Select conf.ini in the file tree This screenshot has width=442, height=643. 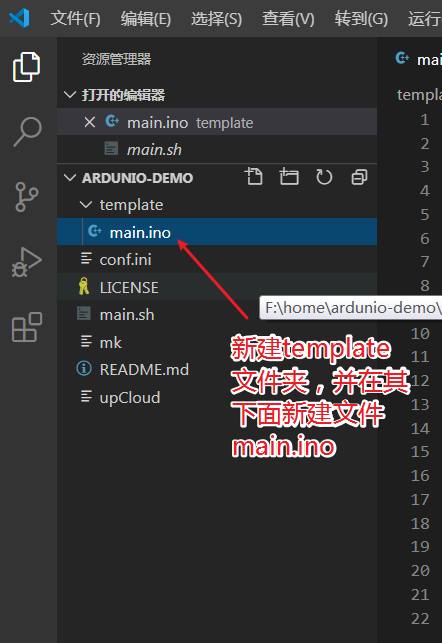tap(217, 259)
